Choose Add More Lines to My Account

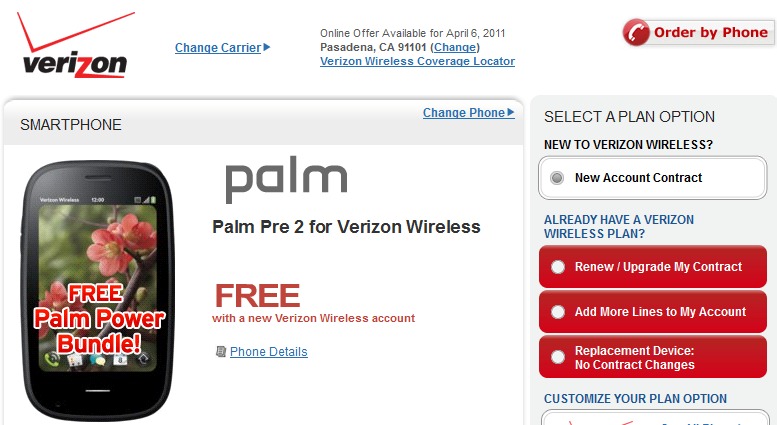[x=557, y=312]
